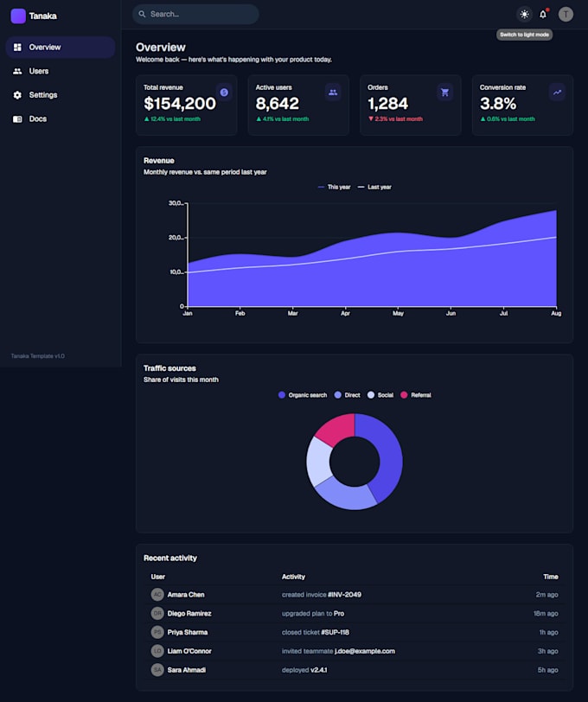Click the Conversion rate trend icon
Screen dimensions: 588x702
[x=557, y=93]
